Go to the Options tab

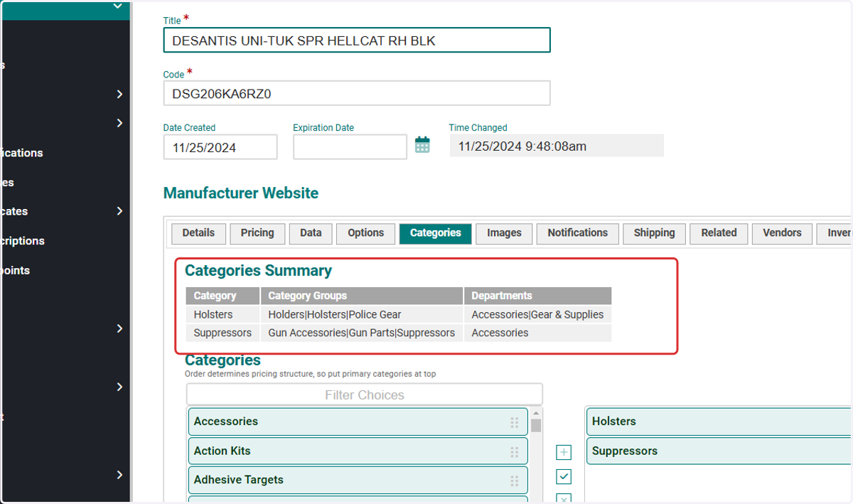point(366,233)
